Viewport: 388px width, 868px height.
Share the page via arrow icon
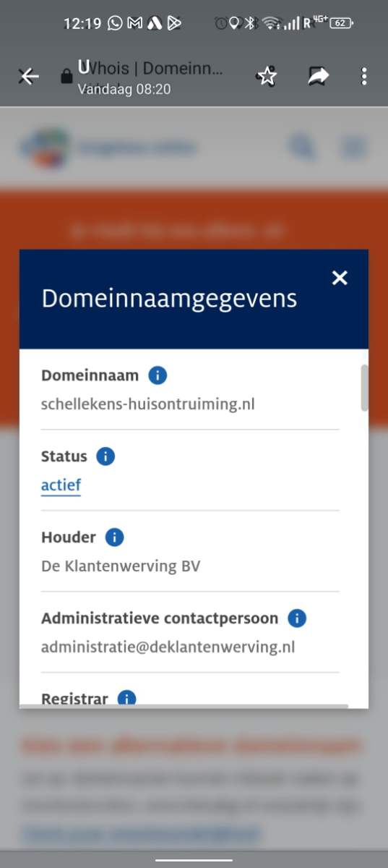[318, 76]
